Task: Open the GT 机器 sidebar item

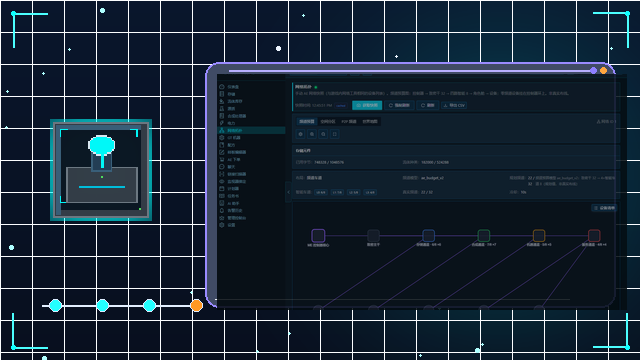Action: [251, 138]
